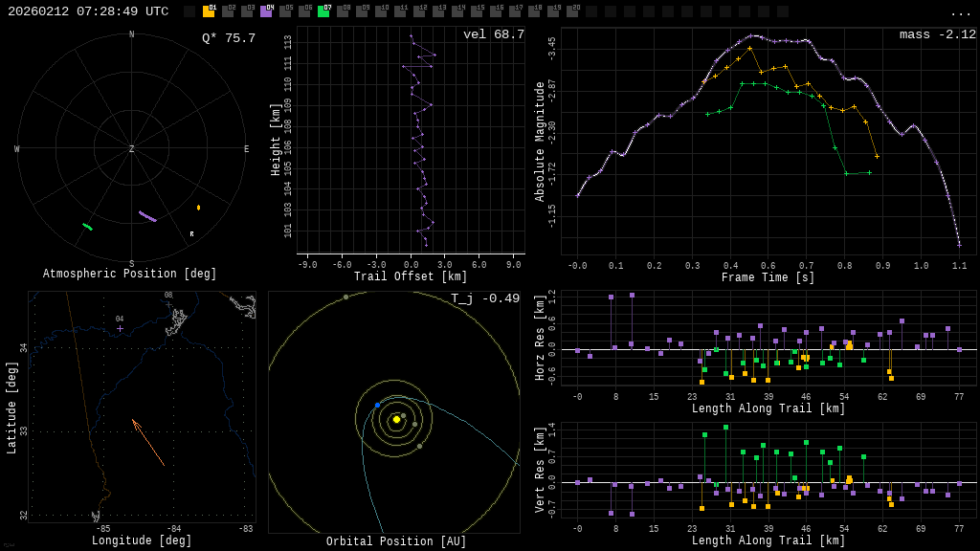This screenshot has height=551, width=980.
Task: Toggle the gray station 10 box
Action: click(x=381, y=11)
